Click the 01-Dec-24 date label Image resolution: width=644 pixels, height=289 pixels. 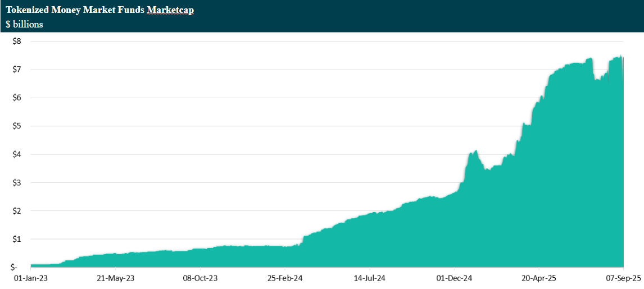pyautogui.click(x=454, y=278)
